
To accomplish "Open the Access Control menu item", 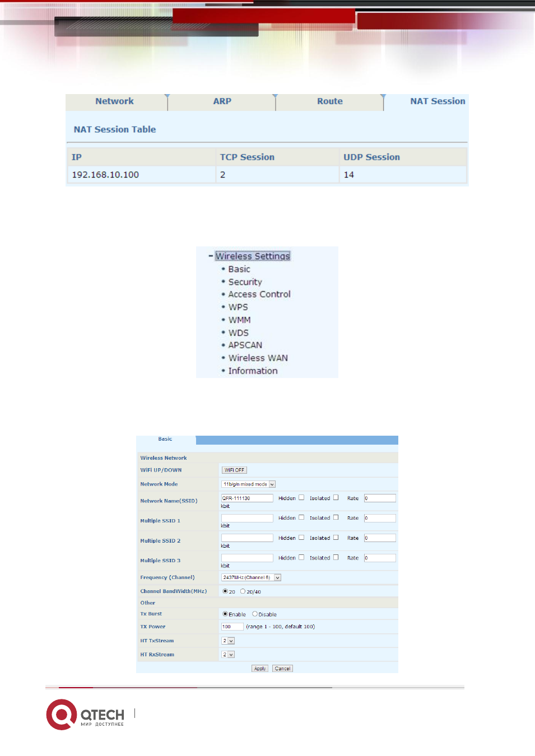I will (259, 294).
